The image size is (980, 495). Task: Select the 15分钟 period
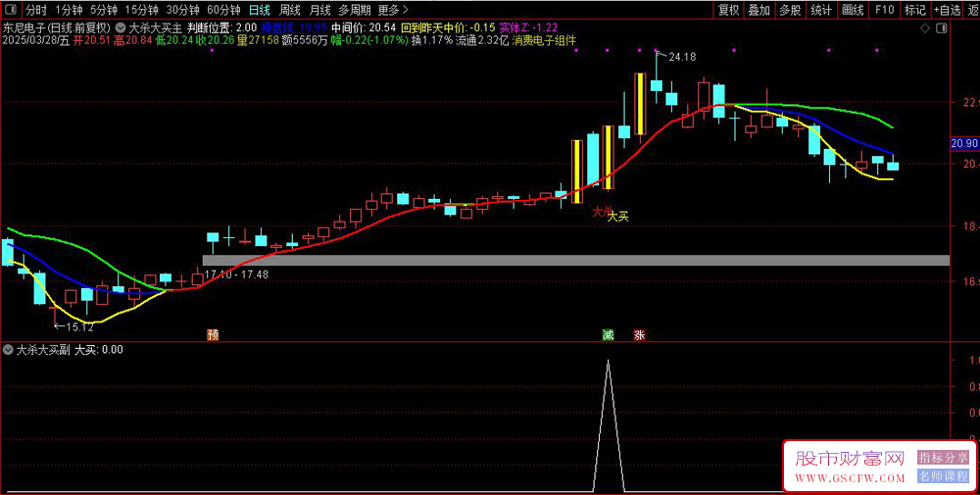(x=140, y=10)
